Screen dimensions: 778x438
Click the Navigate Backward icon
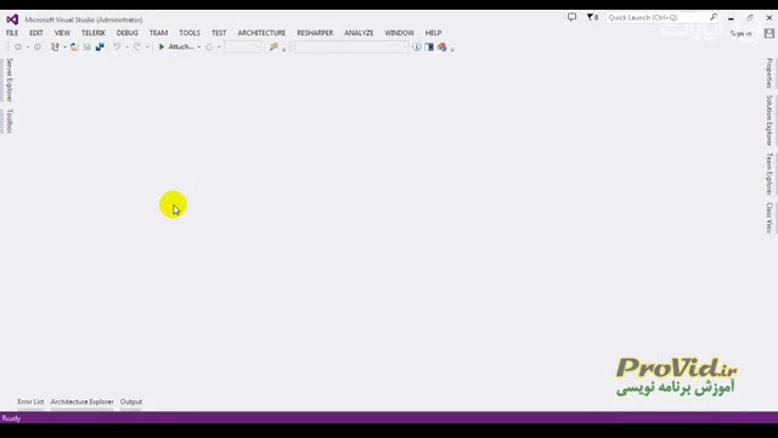[x=18, y=47]
